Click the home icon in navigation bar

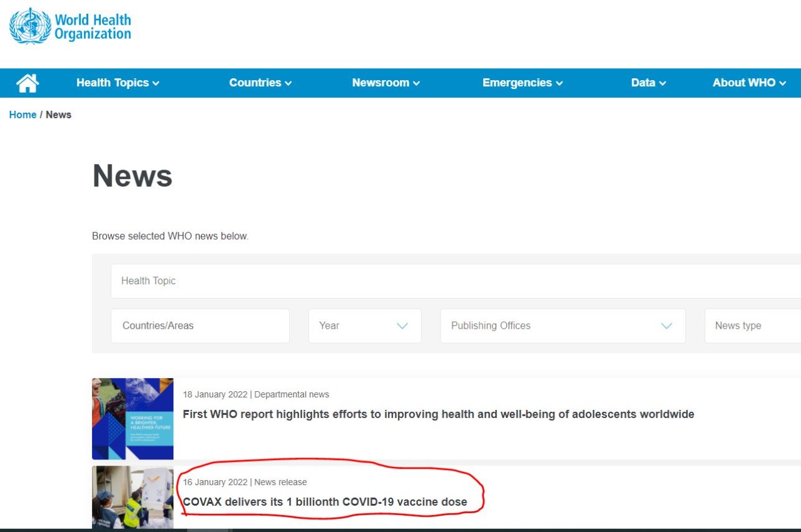coord(28,83)
